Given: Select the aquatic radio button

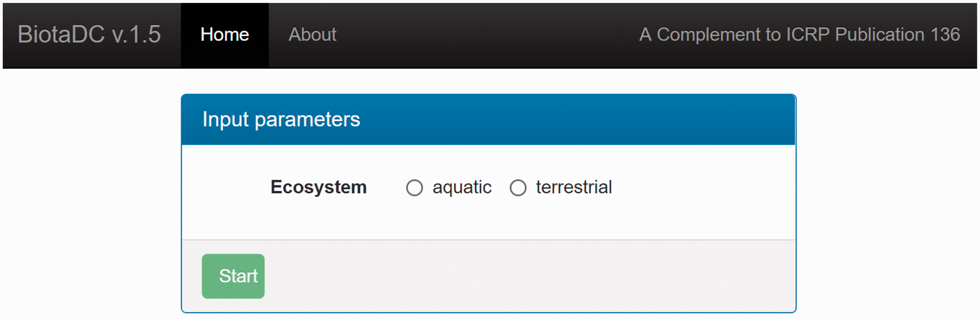Looking at the screenshot, I should click(x=414, y=188).
